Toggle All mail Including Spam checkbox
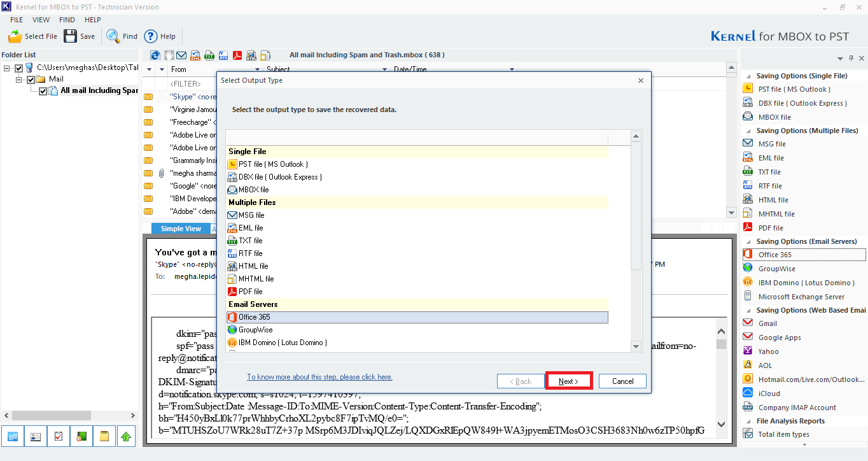This screenshot has height=461, width=868. (x=43, y=91)
